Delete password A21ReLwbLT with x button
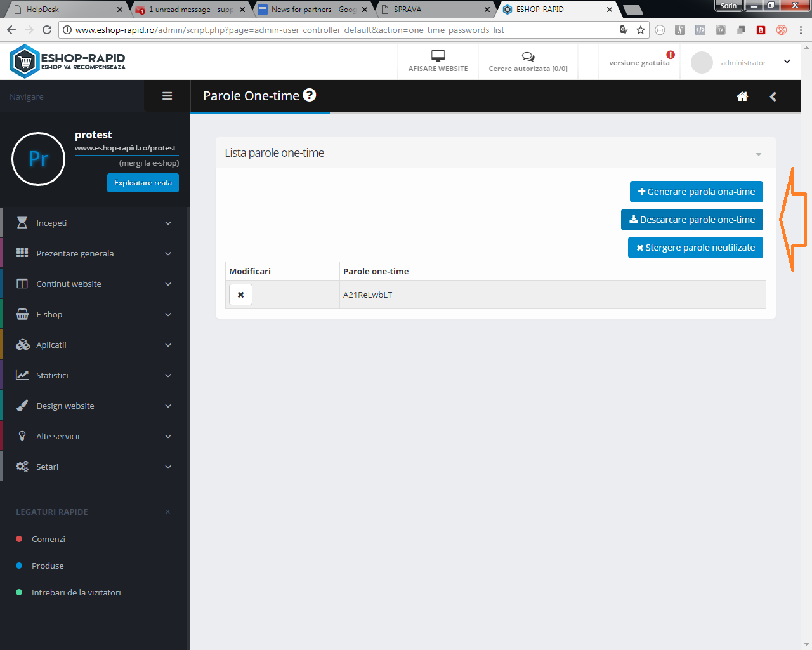812x650 pixels. [240, 295]
